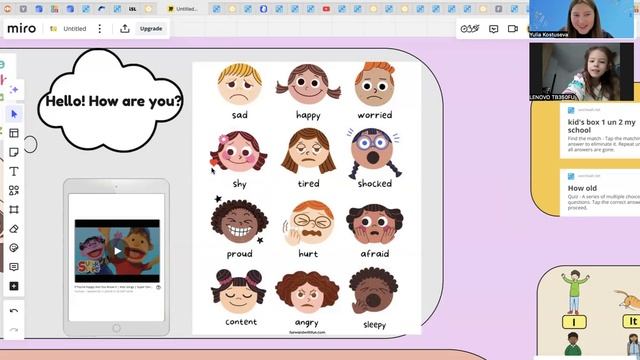
Task: Click the 'afraid' label
Action: [x=375, y=253]
